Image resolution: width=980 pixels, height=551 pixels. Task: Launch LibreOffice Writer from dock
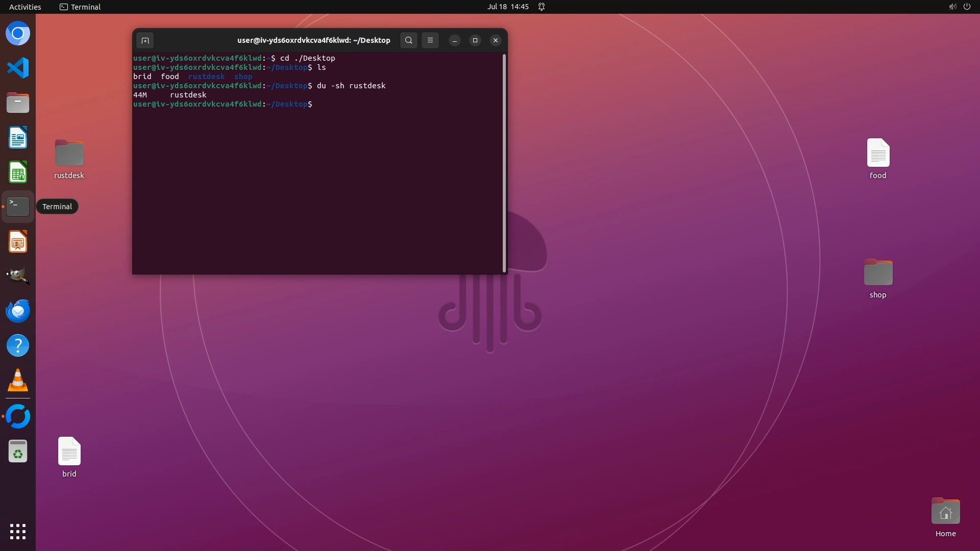[18, 138]
